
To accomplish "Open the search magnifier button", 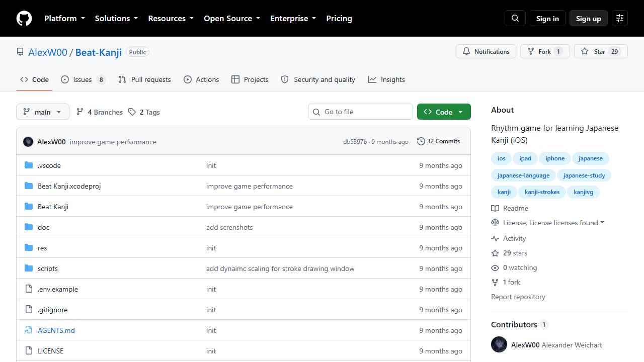I will point(515,18).
